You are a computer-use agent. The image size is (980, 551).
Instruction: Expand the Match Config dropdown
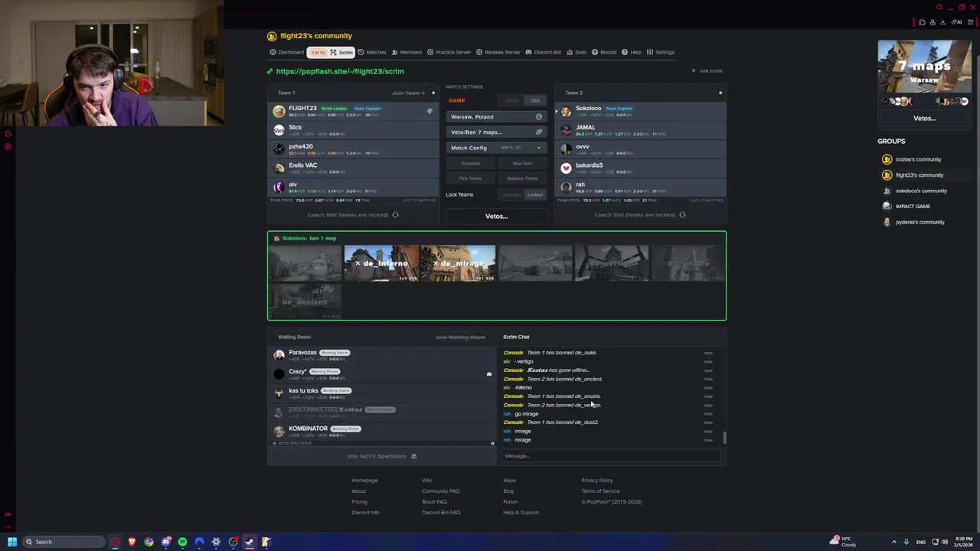tap(496, 148)
